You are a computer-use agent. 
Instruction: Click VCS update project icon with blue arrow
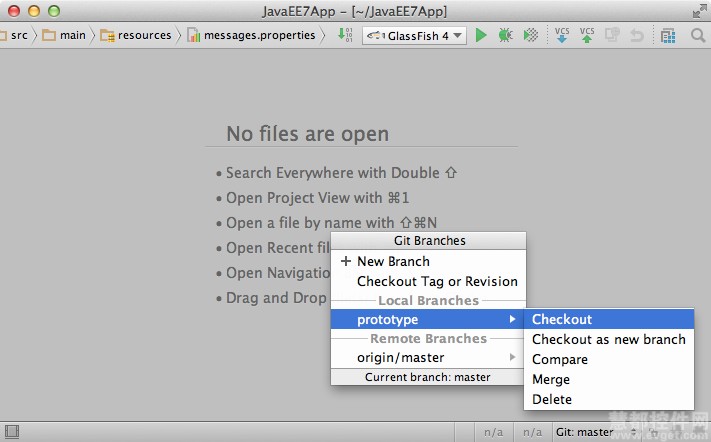coord(562,35)
